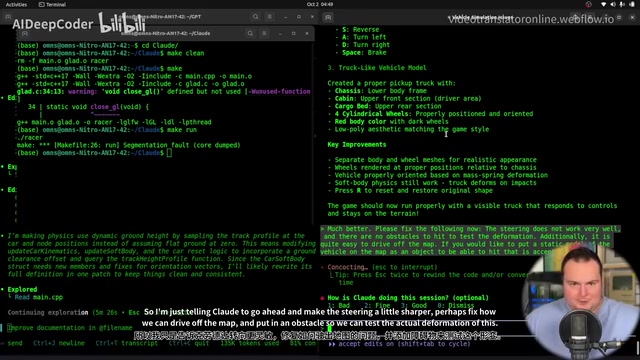Open the Activities overview
This screenshot has width=640, height=360.
click(16, 4)
